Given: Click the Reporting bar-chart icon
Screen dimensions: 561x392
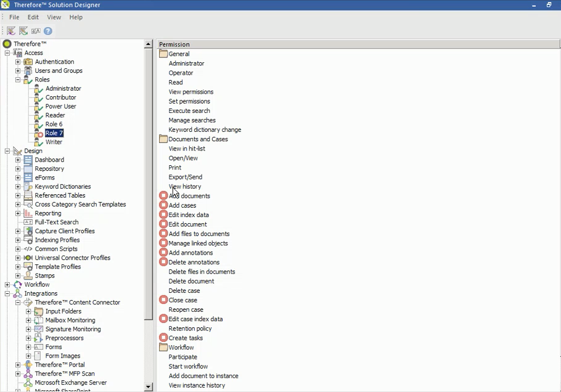Looking at the screenshot, I should click(x=27, y=213).
